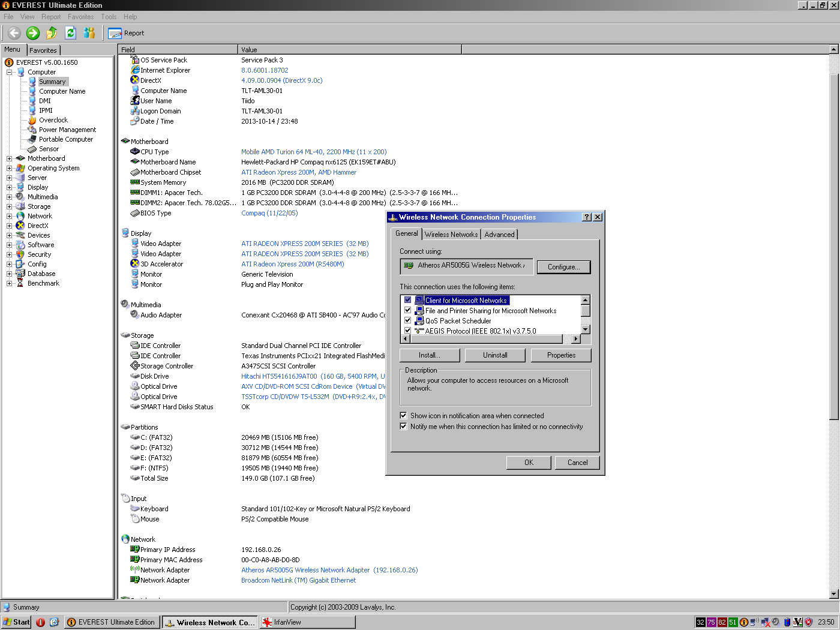Image resolution: width=840 pixels, height=630 pixels.
Task: Open the View menu
Action: pos(28,17)
